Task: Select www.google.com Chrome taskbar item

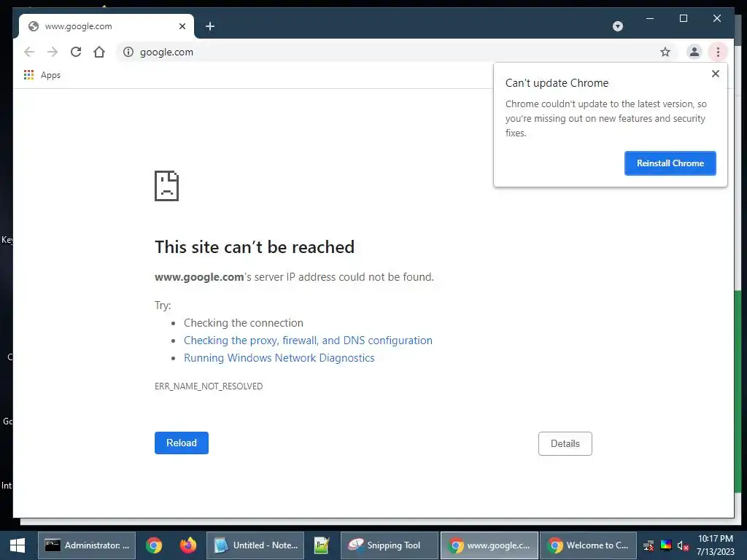Action: 489,545
